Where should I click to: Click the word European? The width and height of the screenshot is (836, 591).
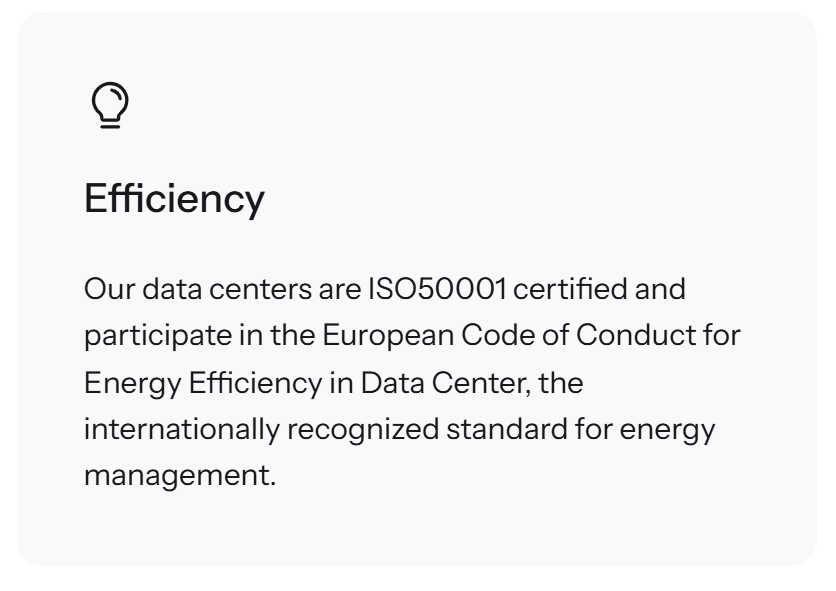[x=387, y=335]
